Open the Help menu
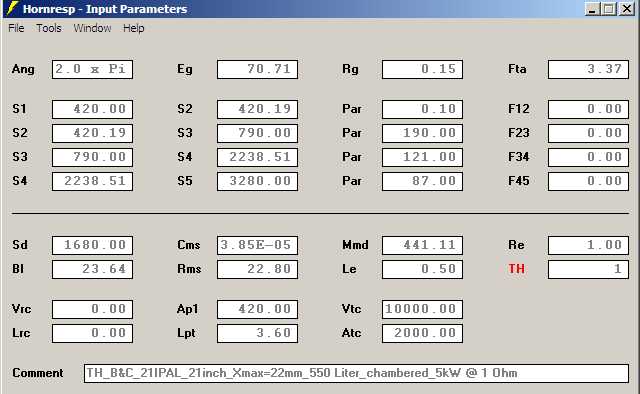The height and width of the screenshot is (394, 640). point(133,28)
